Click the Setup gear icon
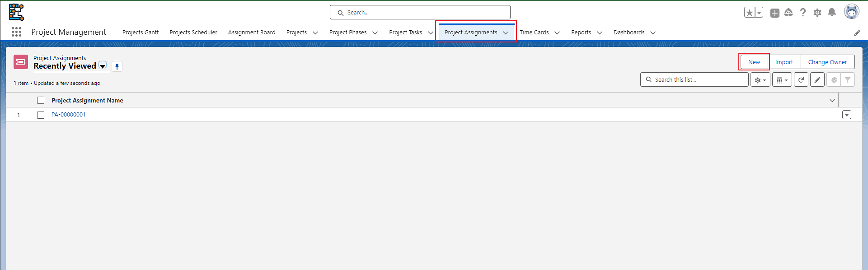This screenshot has height=270, width=868. pos(817,13)
